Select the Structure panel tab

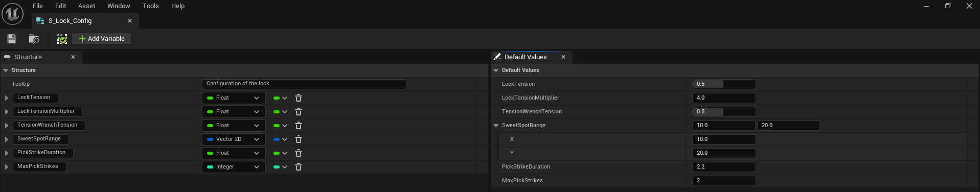coord(41,57)
